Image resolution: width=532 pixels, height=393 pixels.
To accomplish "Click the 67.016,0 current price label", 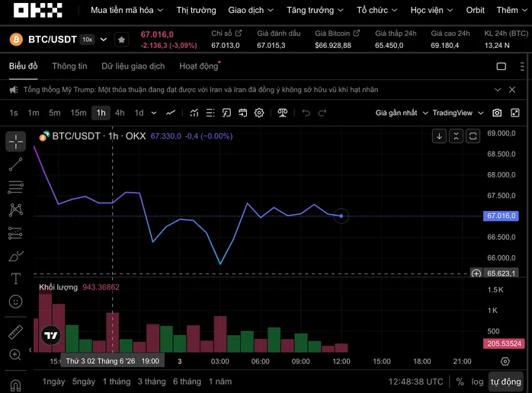I will point(501,216).
